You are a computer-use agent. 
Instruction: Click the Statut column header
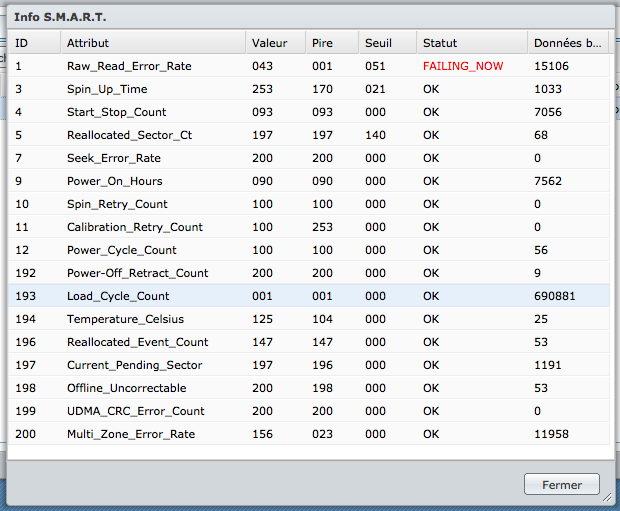pyautogui.click(x=472, y=43)
